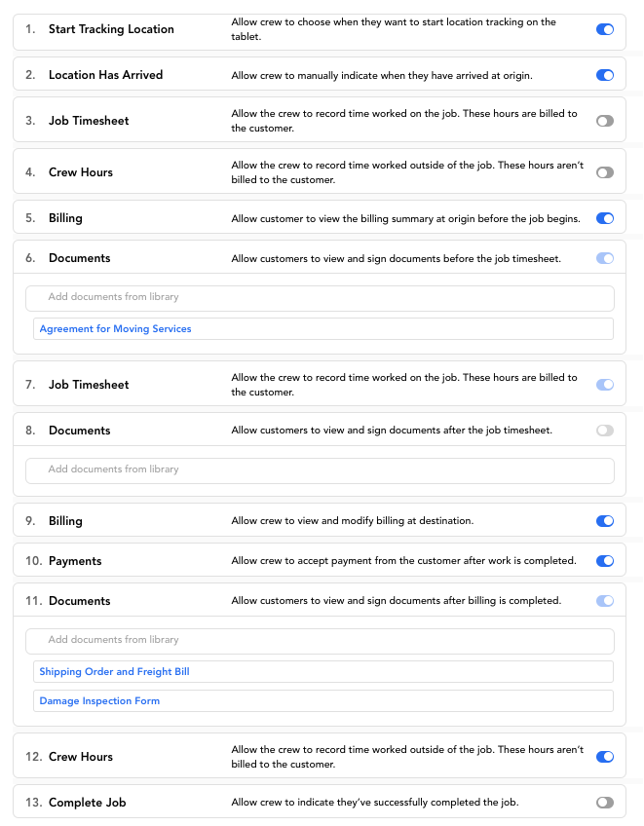644x826 pixels.
Task: Toggle the step 11 Documents switch
Action: 604,601
